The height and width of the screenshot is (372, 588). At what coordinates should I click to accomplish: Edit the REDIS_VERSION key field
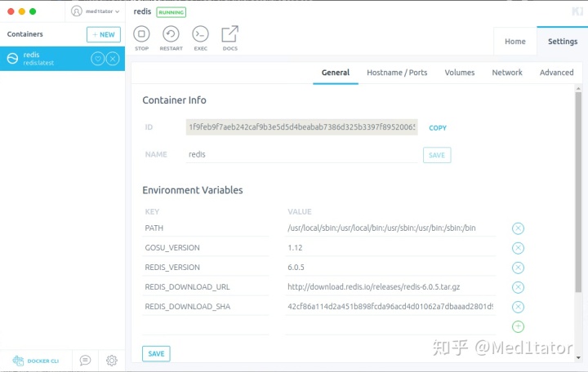206,268
